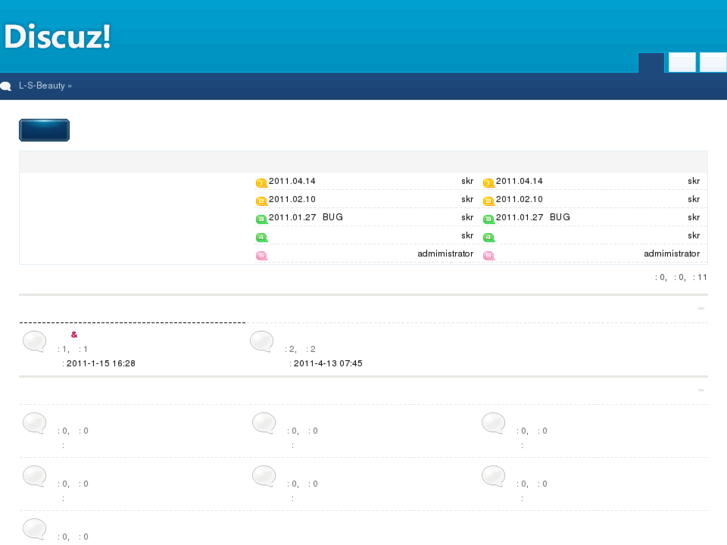727x545 pixels.
Task: Click author skr of the right rank 4 thread
Action: click(x=694, y=235)
